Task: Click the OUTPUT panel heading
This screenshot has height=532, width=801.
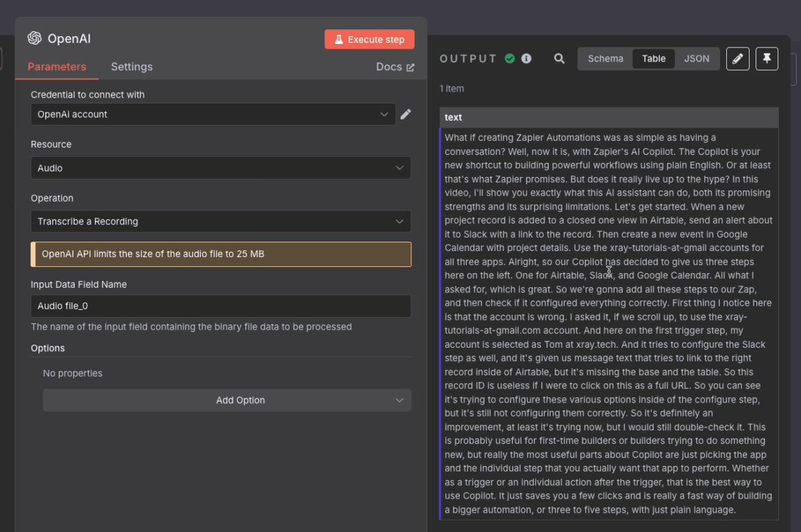Action: [x=469, y=59]
